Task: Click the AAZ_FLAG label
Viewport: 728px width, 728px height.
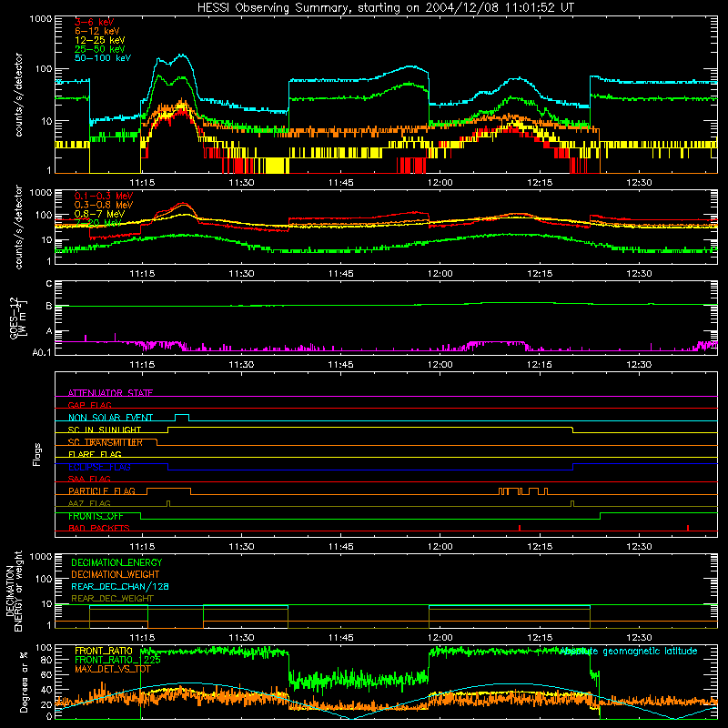Action: (x=89, y=503)
